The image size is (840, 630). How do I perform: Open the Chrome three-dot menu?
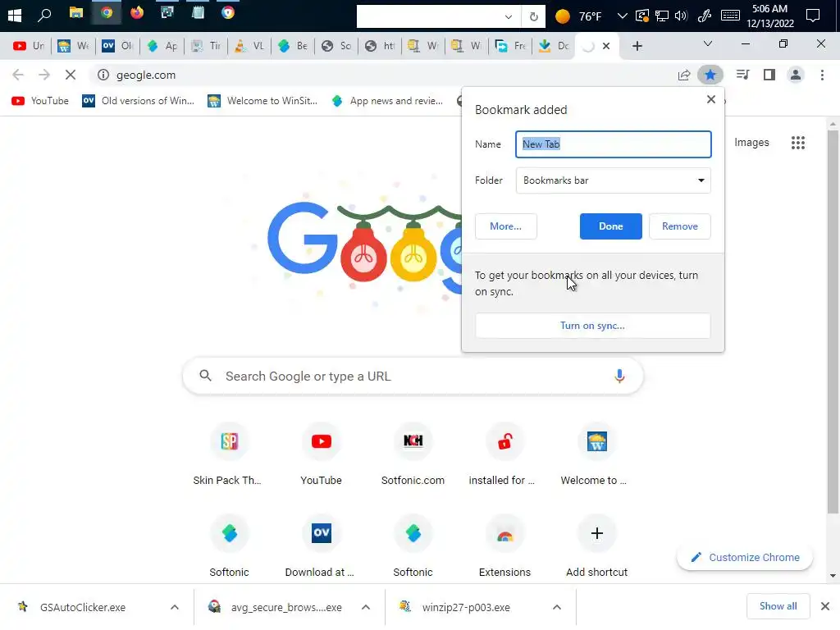[x=822, y=75]
